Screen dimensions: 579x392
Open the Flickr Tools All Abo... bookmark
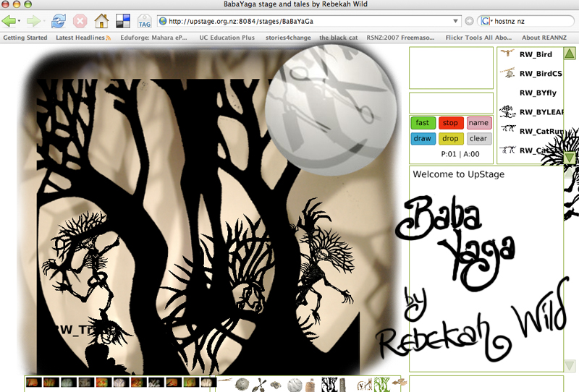(478, 38)
